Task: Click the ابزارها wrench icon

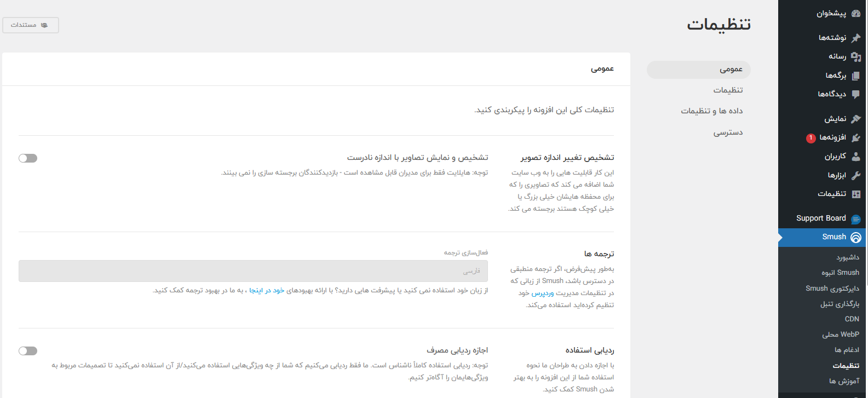Action: pyautogui.click(x=856, y=175)
